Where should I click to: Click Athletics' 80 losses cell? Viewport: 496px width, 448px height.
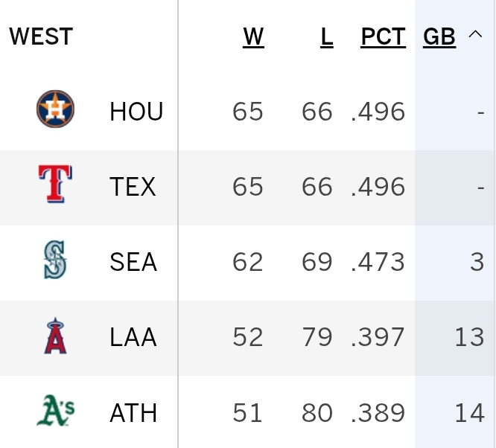tap(317, 413)
